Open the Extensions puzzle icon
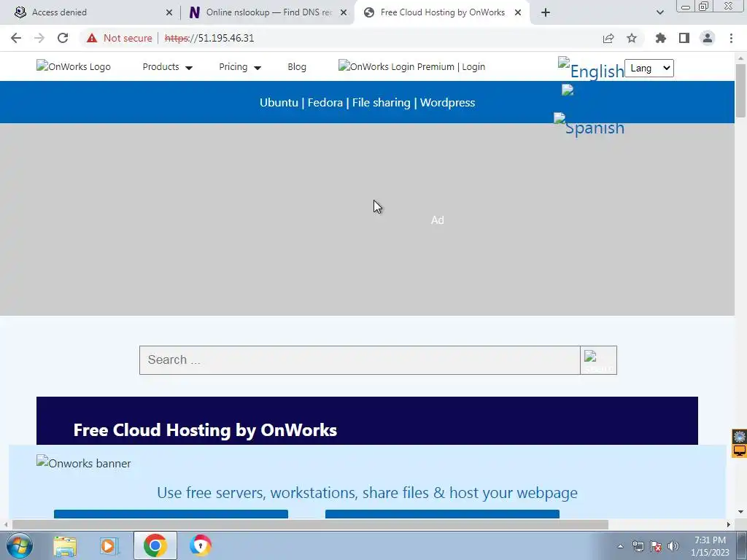 pos(661,38)
